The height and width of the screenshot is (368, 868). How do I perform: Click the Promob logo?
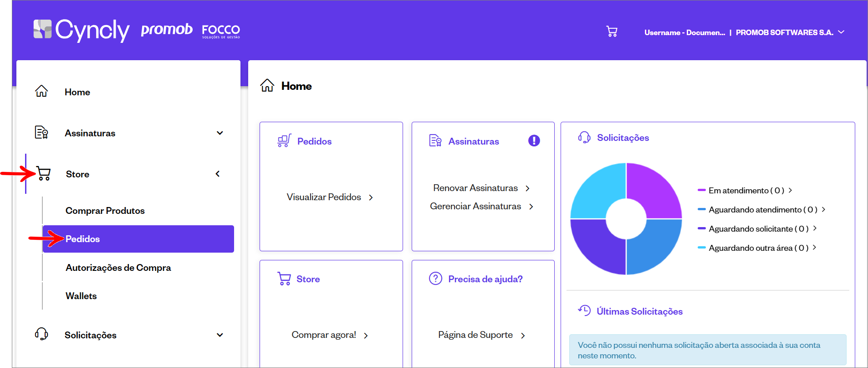click(167, 30)
